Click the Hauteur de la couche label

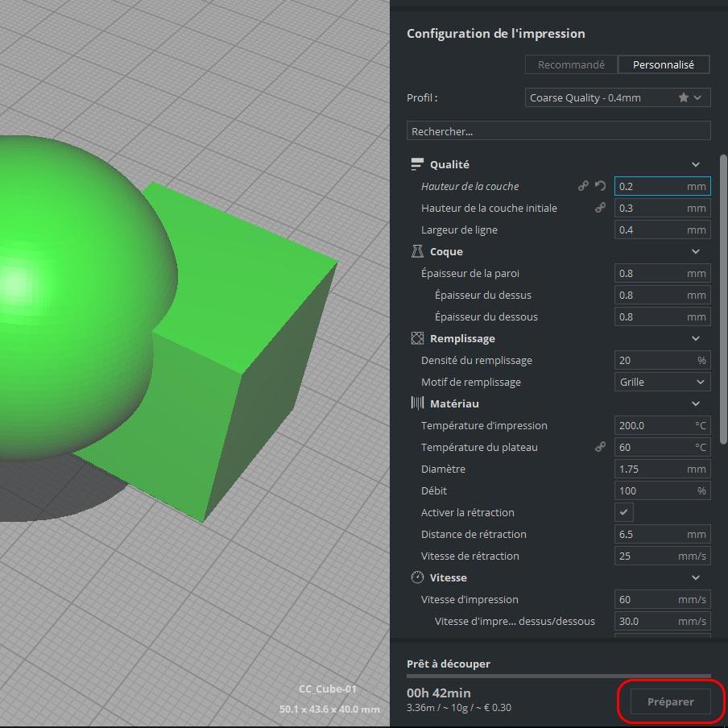[x=469, y=186]
